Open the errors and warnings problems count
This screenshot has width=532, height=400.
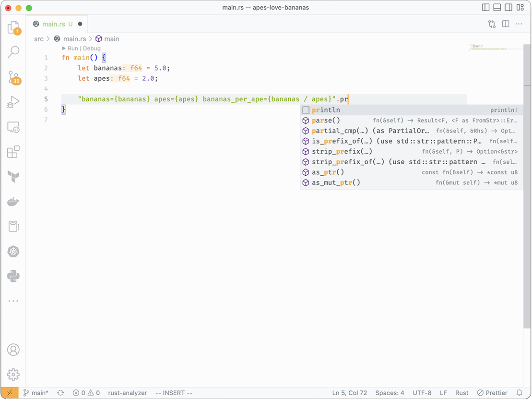[86, 393]
